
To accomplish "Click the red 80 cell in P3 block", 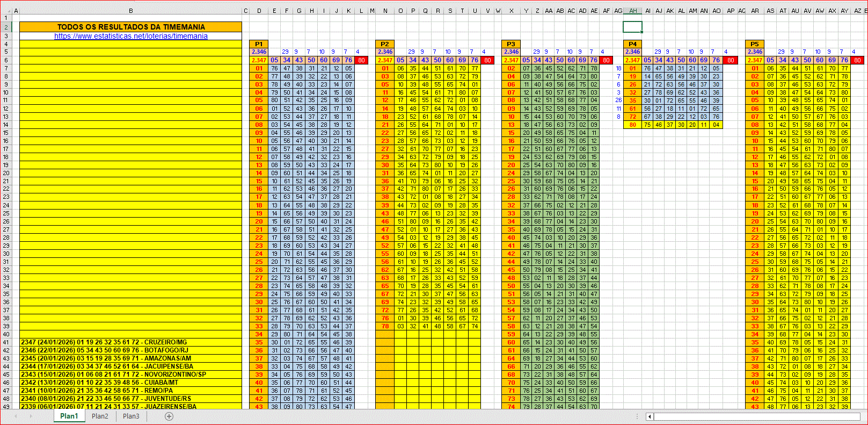I will click(606, 60).
